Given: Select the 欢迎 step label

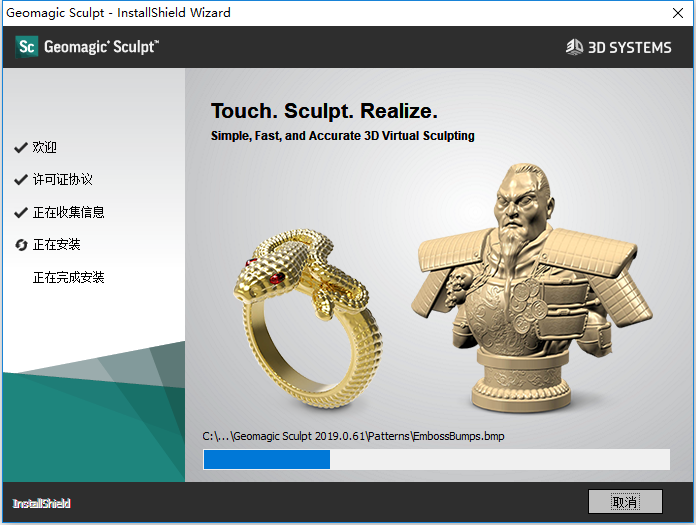Looking at the screenshot, I should [44, 147].
